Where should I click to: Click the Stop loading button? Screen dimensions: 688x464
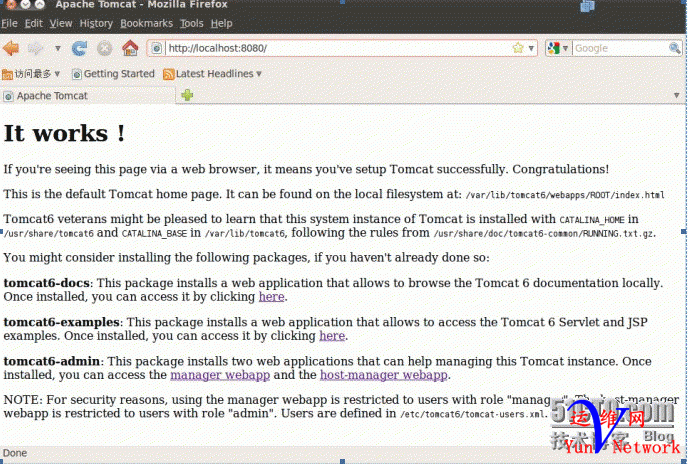104,48
